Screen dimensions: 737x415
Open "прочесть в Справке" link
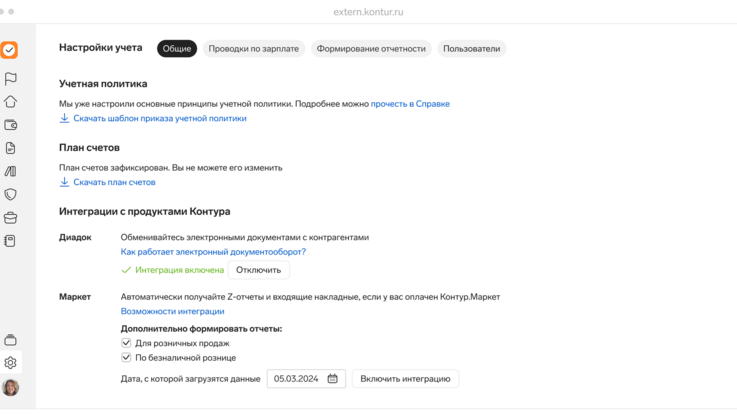410,104
